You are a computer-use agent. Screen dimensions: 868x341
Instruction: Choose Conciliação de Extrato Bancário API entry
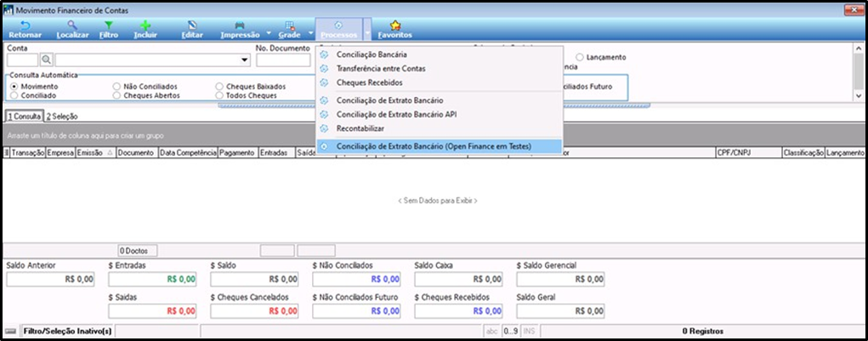coord(396,115)
